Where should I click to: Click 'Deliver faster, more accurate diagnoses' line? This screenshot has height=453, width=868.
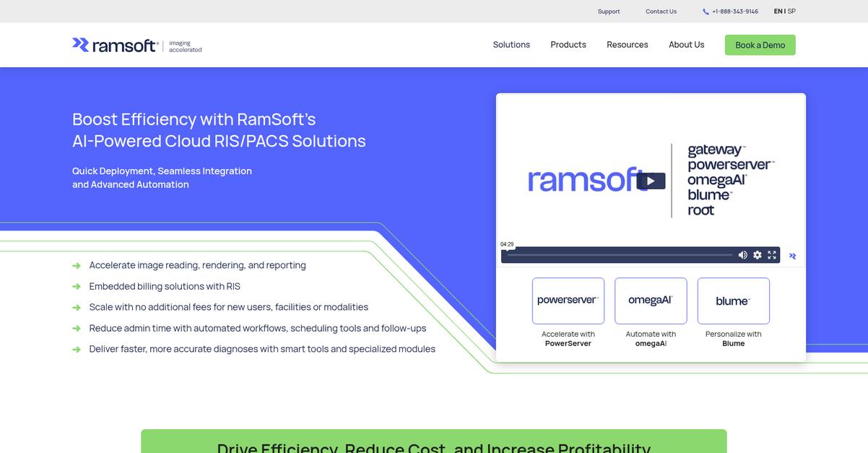point(262,349)
